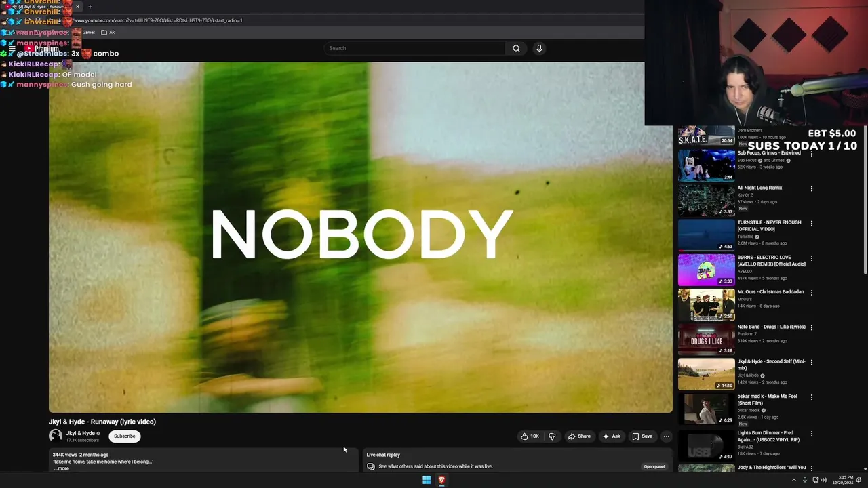Viewport: 868px width, 488px height.
Task: Click the '344K views 2 months ago' text
Action: coord(81,455)
